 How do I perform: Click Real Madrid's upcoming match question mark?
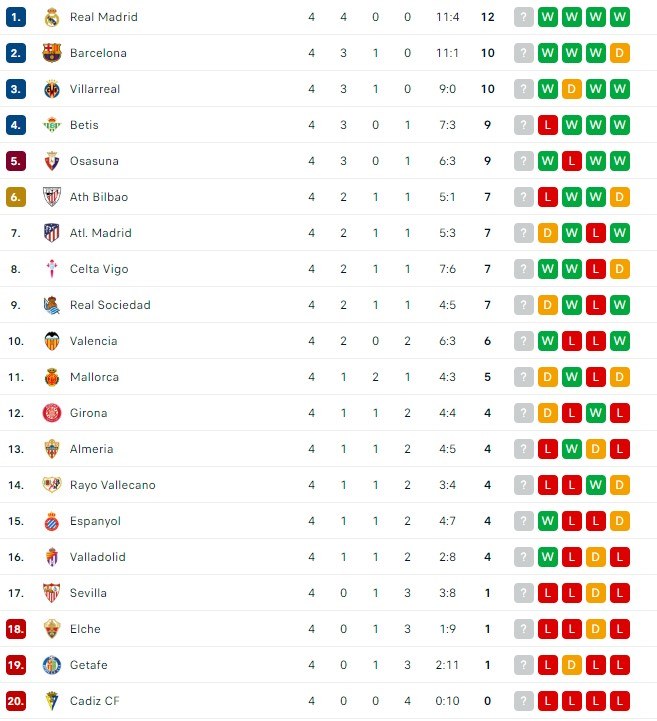523,17
